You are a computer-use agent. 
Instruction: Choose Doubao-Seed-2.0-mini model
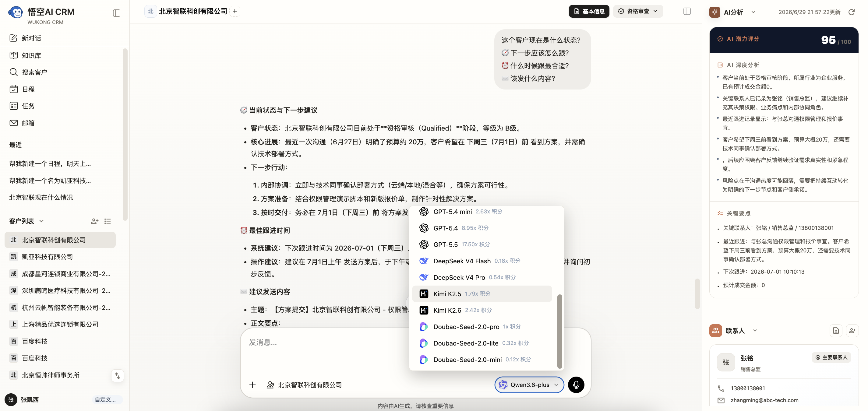[x=482, y=360]
